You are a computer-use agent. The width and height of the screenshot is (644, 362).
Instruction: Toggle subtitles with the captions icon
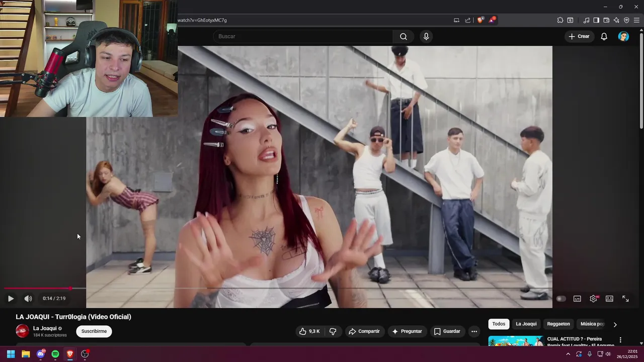coord(577,299)
